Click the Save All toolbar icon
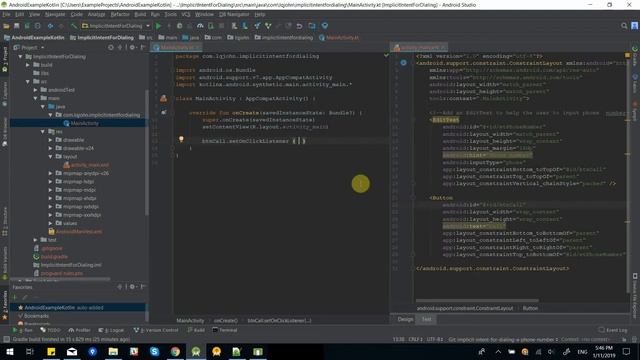 (x=17, y=26)
